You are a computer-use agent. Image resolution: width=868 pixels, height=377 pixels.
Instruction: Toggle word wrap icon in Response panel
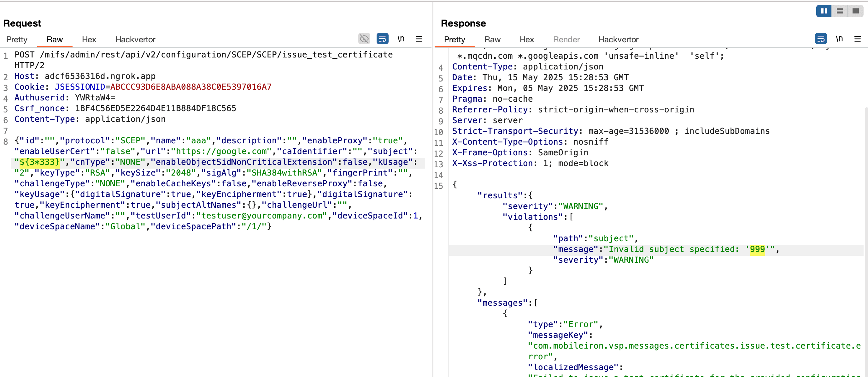[820, 39]
